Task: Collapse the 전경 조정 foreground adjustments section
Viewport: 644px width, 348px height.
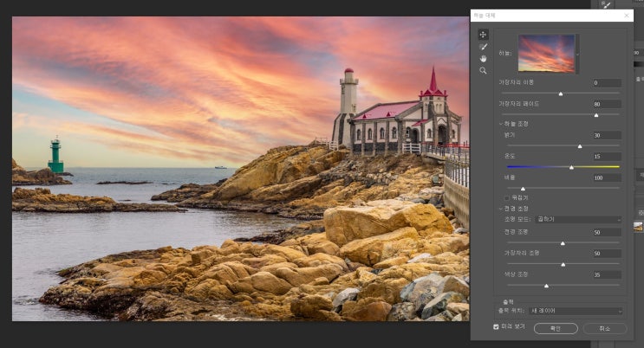Action: click(x=501, y=209)
